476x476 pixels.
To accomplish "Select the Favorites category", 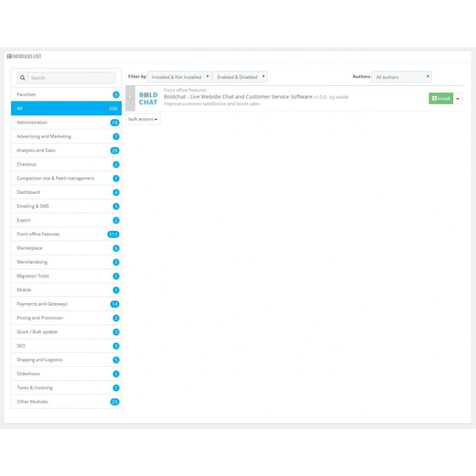I will coord(66,94).
